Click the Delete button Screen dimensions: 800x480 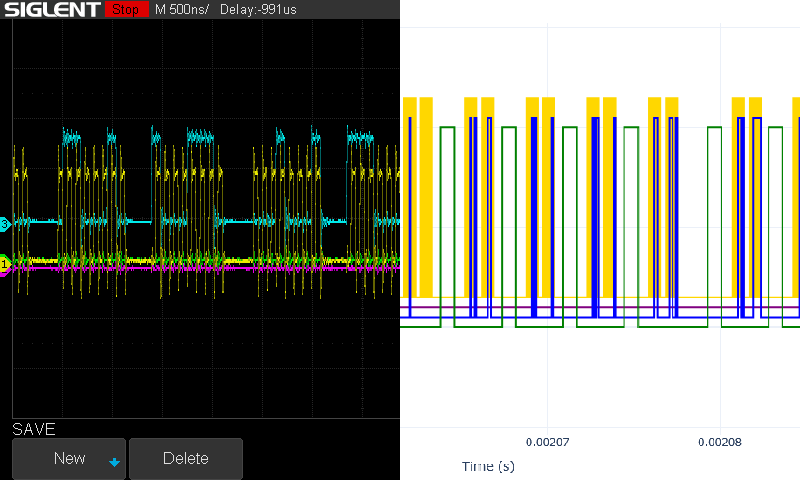186,458
